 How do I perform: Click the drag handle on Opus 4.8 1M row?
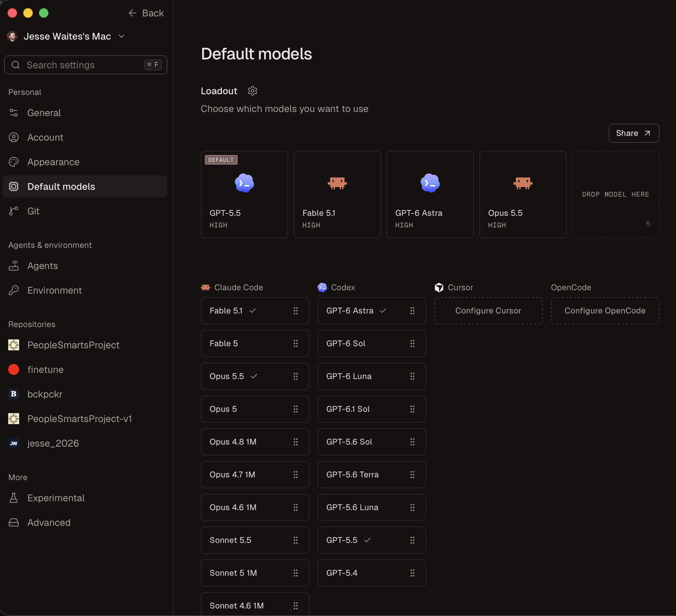pos(296,442)
